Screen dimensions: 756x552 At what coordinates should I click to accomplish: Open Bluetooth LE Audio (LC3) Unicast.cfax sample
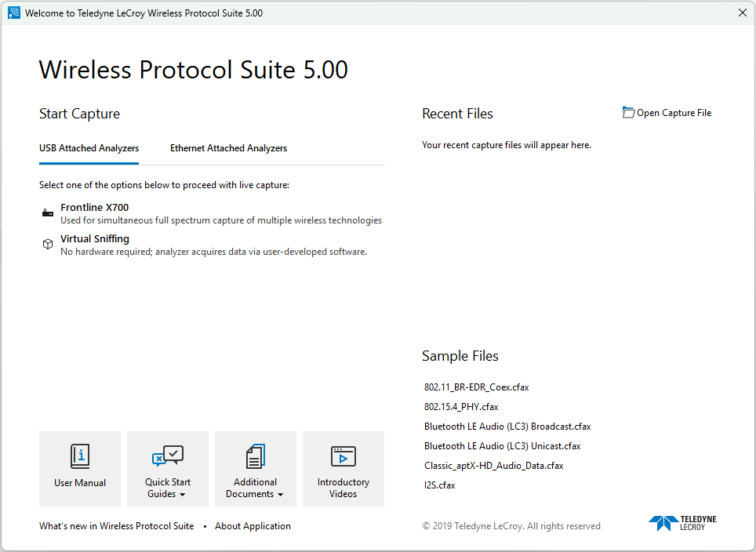503,446
